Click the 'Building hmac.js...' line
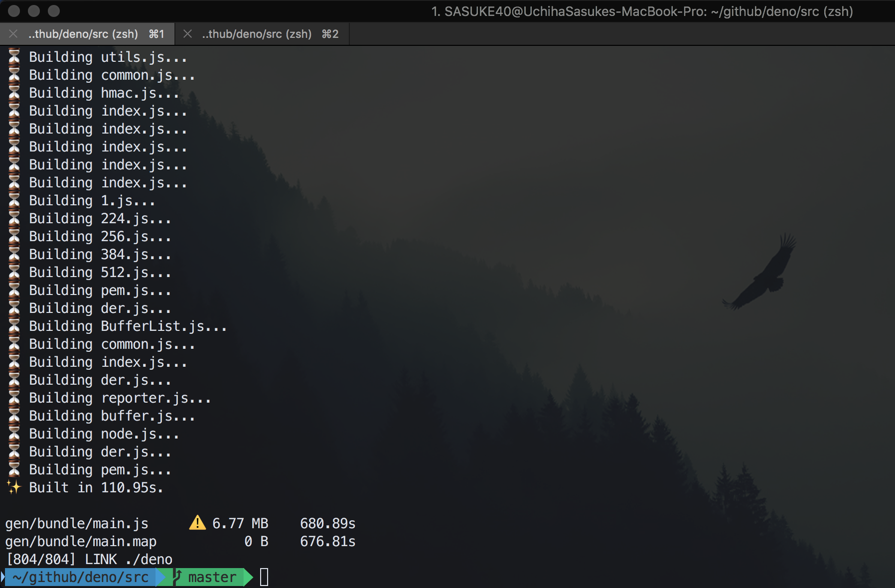 click(x=104, y=93)
